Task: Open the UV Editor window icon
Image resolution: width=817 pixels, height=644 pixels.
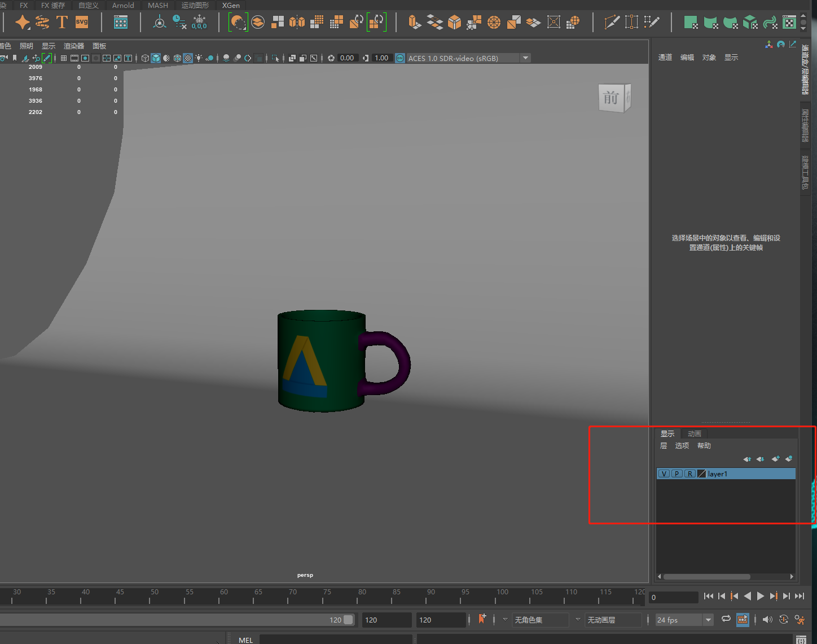Action: pyautogui.click(x=789, y=22)
